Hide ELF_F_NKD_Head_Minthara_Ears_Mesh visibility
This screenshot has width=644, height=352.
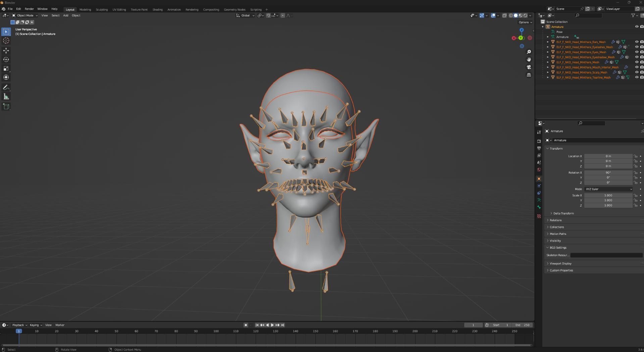click(636, 42)
